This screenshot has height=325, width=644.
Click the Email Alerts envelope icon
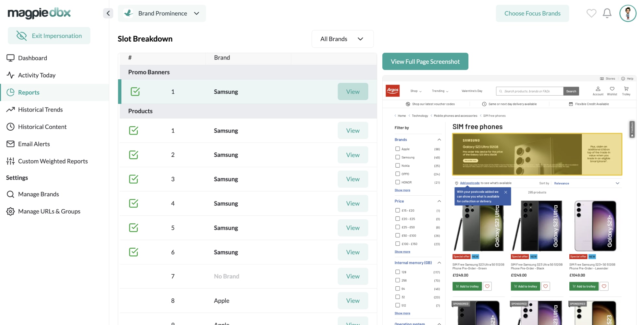point(10,144)
